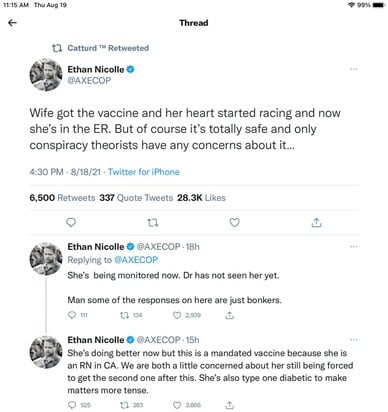Share the 18h reply tweet
Viewport: 388px width, 412px height.
pos(229,315)
